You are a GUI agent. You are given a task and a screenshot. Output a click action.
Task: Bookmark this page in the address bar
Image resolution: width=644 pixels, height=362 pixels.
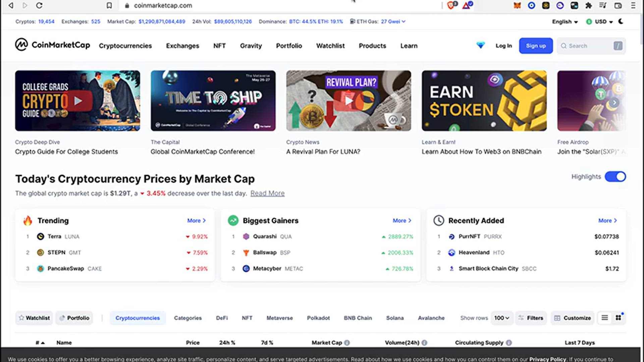click(109, 5)
